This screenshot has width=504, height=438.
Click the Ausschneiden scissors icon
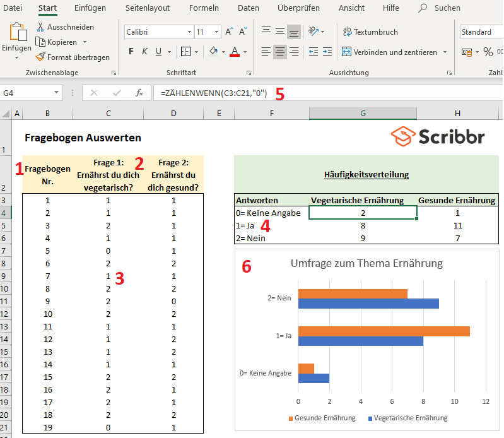(41, 27)
